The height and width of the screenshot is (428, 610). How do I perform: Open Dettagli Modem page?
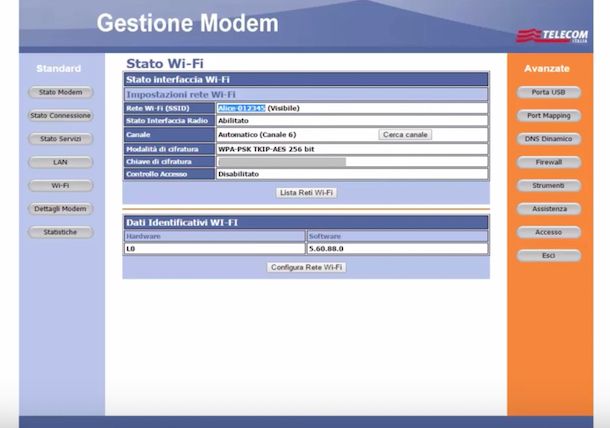60,209
